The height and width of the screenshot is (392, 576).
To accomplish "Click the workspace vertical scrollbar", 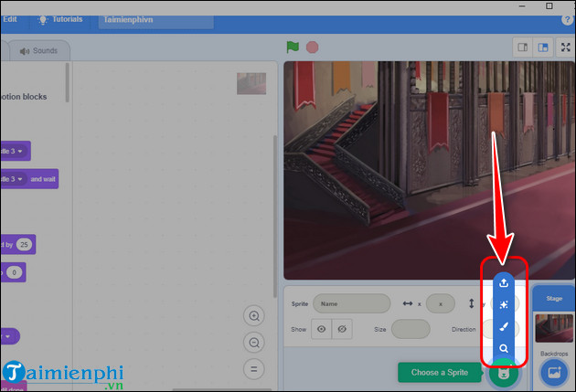I will click(275, 217).
